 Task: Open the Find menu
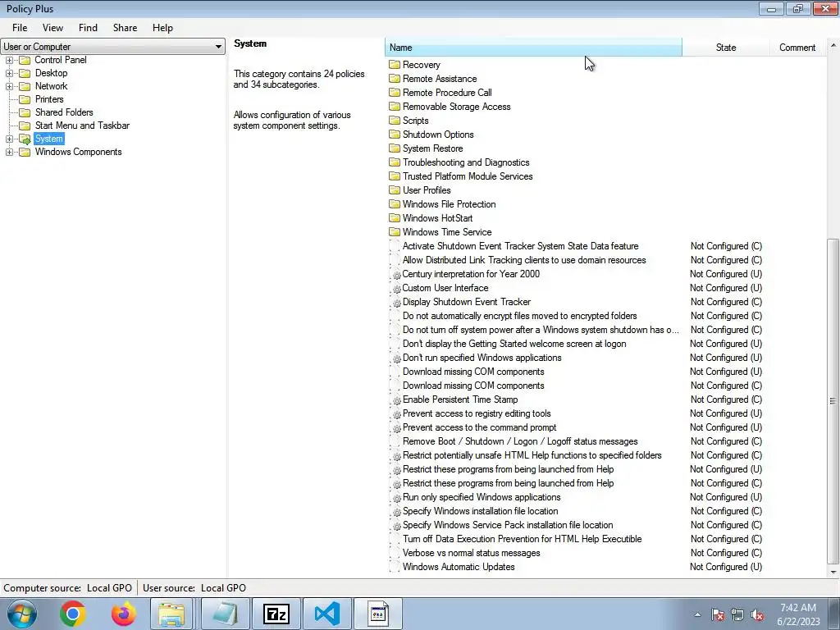pos(88,28)
